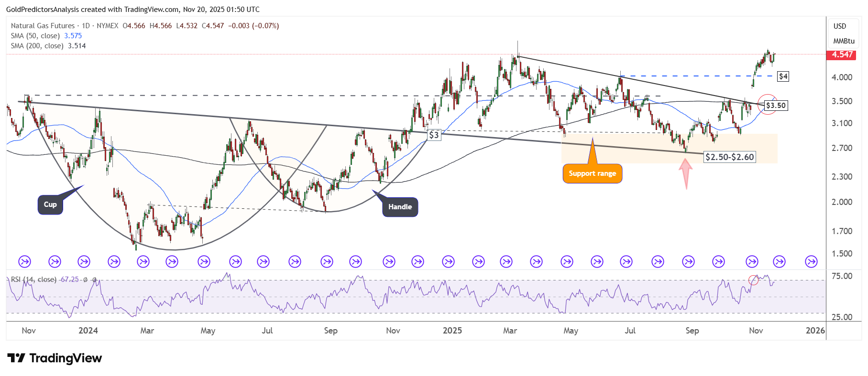Click the red circle on the RSI line
Viewport: 868px width, 376px height.
point(753,280)
